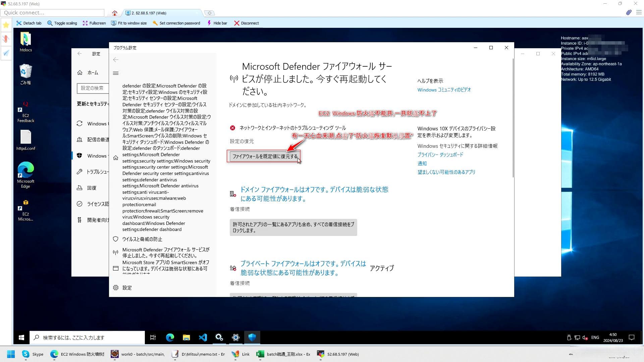Open Skype from the host taskbar
The width and height of the screenshot is (644, 362).
coord(33,354)
